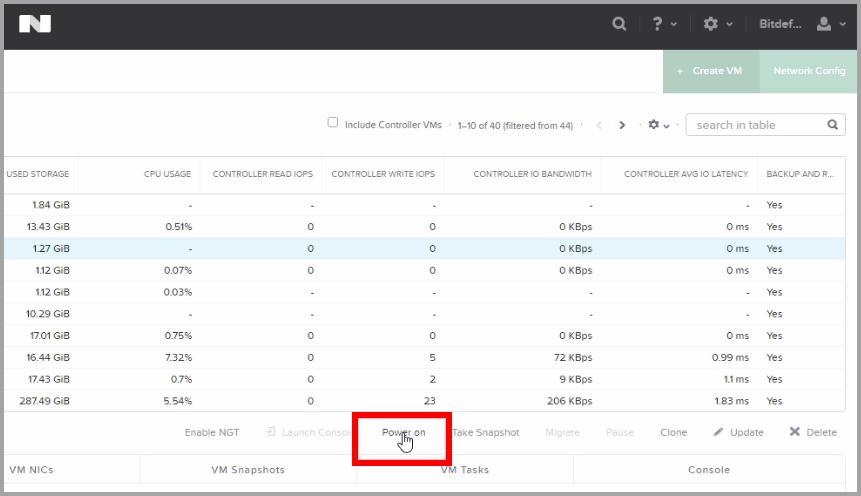Open table settings gear dropdown
861x496 pixels.
657,125
